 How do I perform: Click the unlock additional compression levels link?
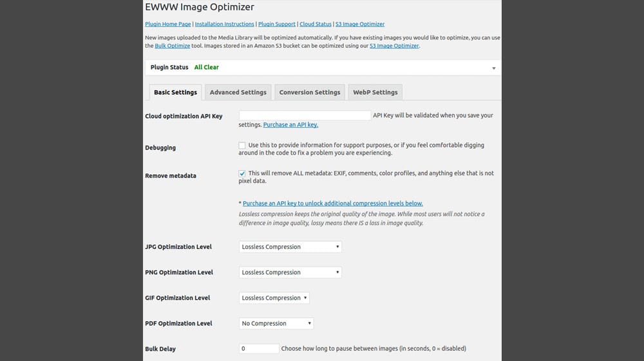[x=332, y=204]
